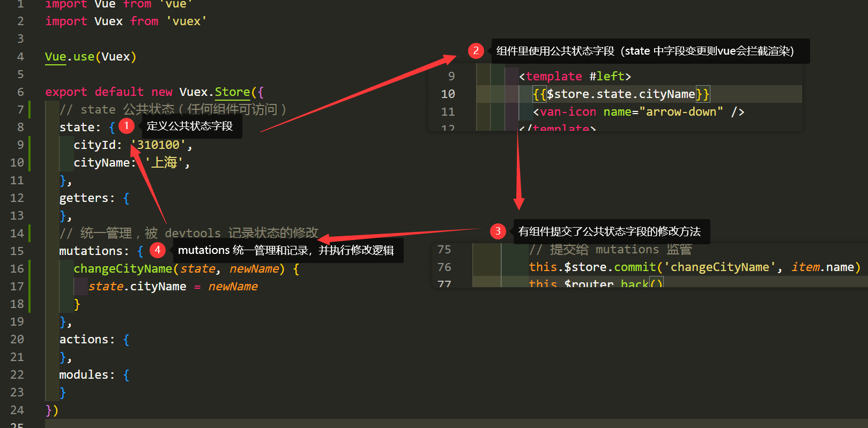Click the cityId value '310100'
The height and width of the screenshot is (428, 868).
click(x=159, y=145)
